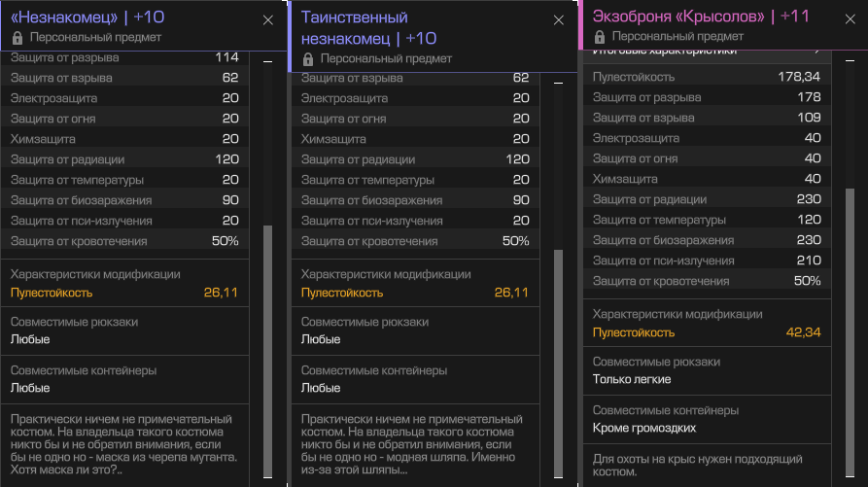Click the Экзоброня «Крысолов» | +11 title

tap(701, 17)
